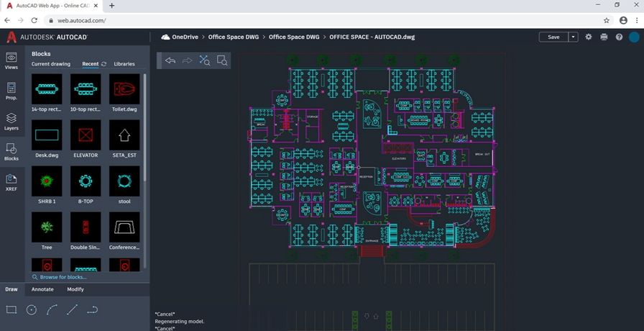Click the Autodesk AutoCAD logo
Viewport: 644px width, 331px height.
click(x=47, y=37)
